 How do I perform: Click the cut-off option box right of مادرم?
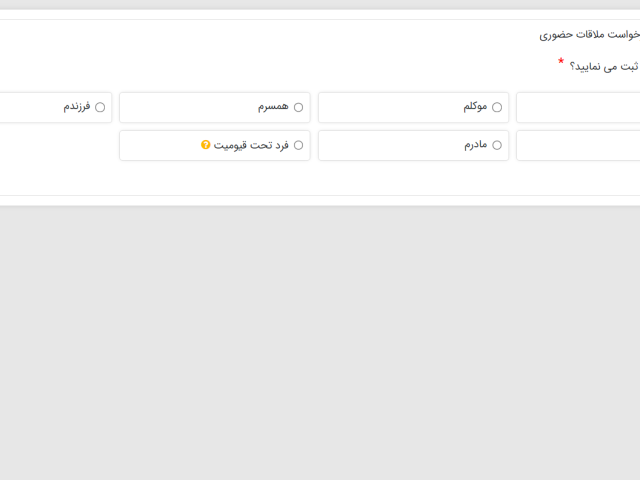(578, 145)
